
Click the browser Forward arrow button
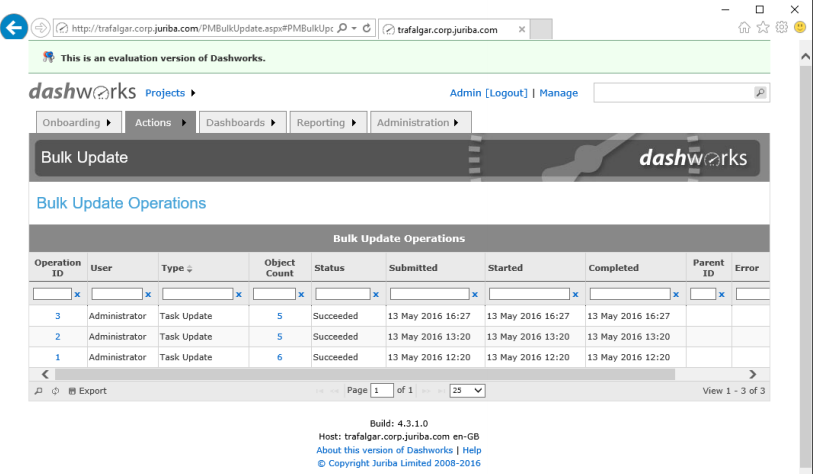[40, 28]
